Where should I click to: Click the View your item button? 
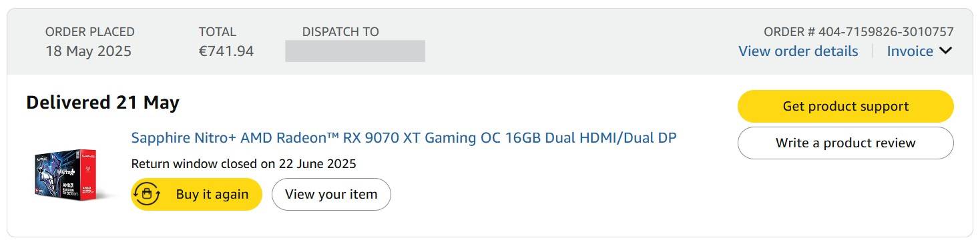(x=331, y=194)
